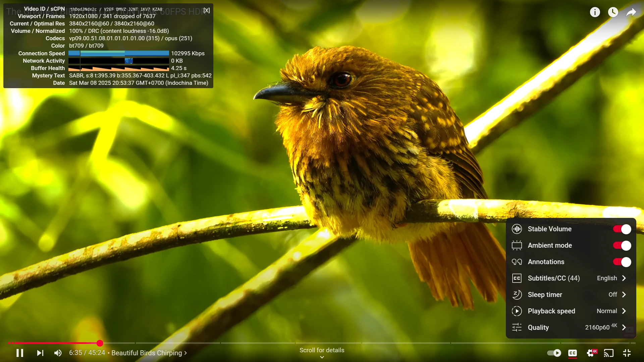Pause the video playback
644x362 pixels.
click(x=20, y=353)
